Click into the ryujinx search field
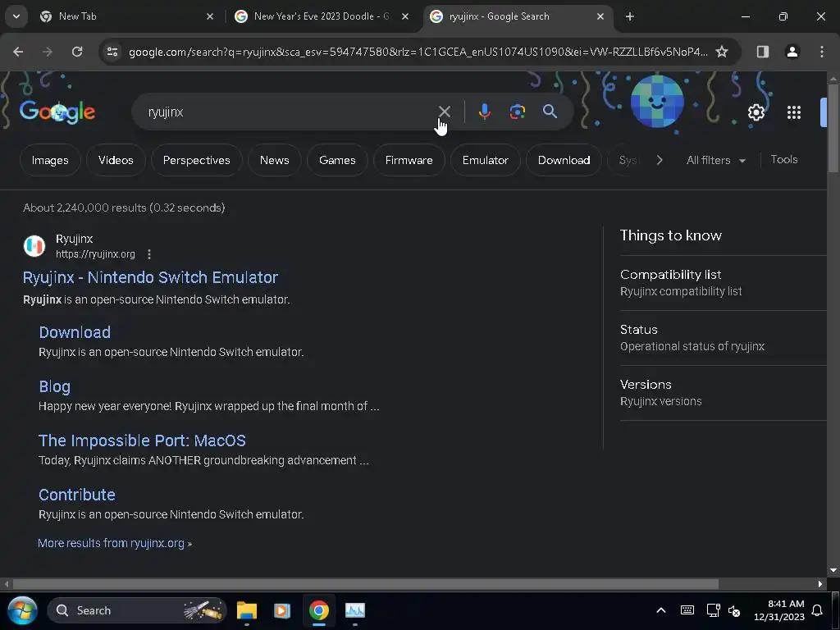Viewport: 840px width, 630px height. coord(290,112)
